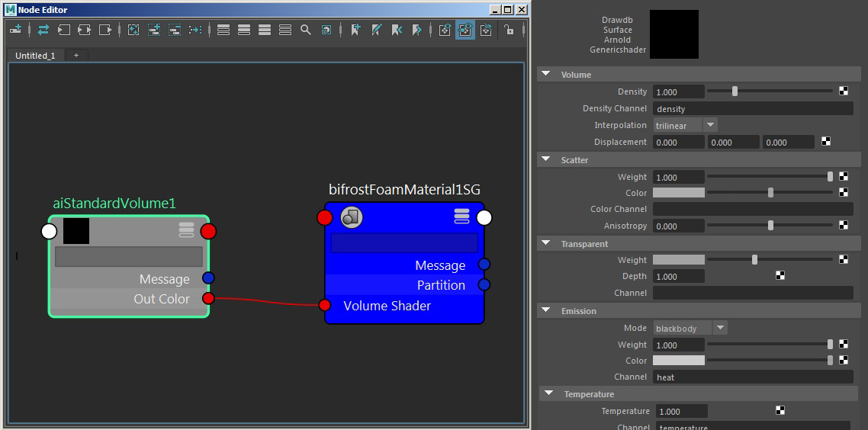The width and height of the screenshot is (868, 430).
Task: Click the Transparent Weight map checker button
Action: [843, 259]
